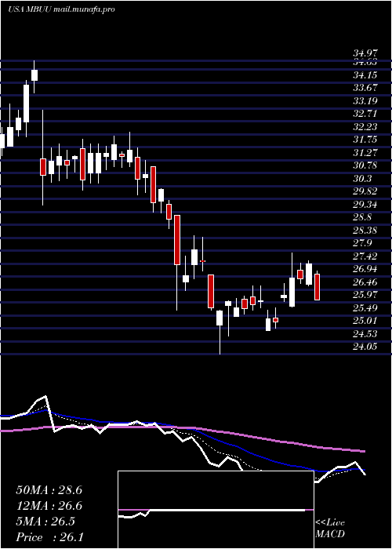
Task: Select the 34.15 price axis label
Action: 365,75
